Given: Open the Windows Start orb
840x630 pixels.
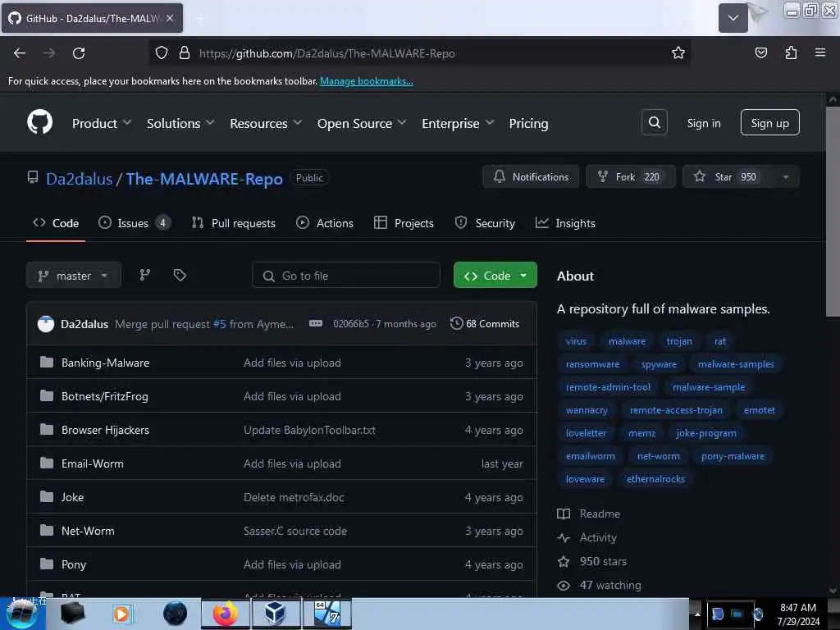Looking at the screenshot, I should (22, 614).
